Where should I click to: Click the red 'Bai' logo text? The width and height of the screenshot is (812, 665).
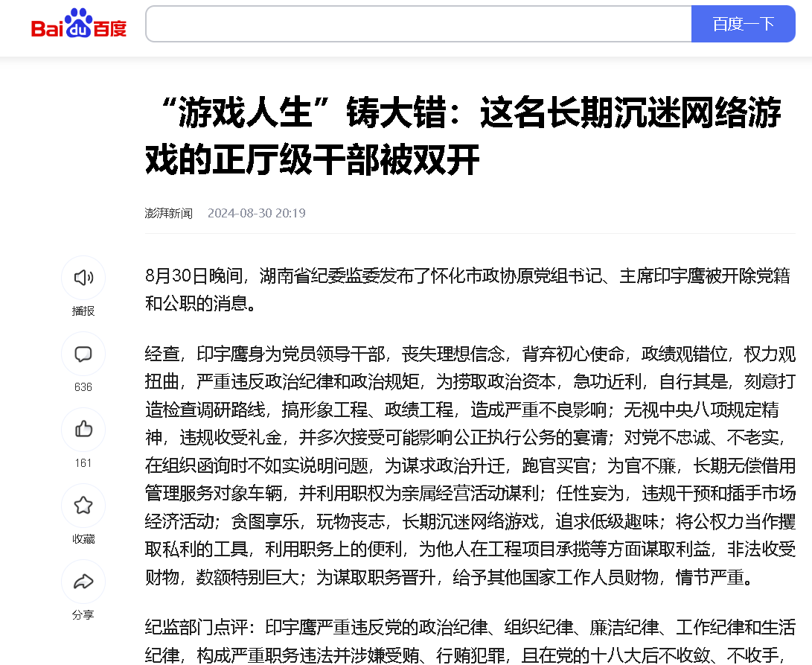pos(47,28)
